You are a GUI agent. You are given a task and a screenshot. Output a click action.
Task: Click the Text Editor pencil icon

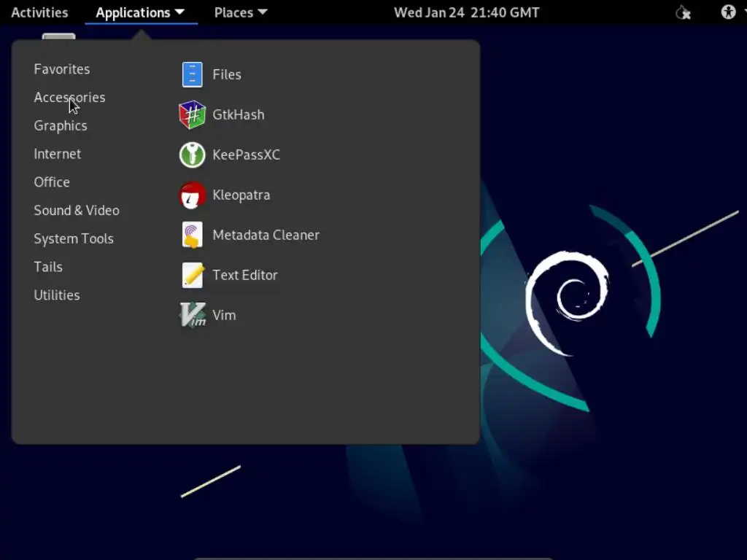click(x=193, y=275)
